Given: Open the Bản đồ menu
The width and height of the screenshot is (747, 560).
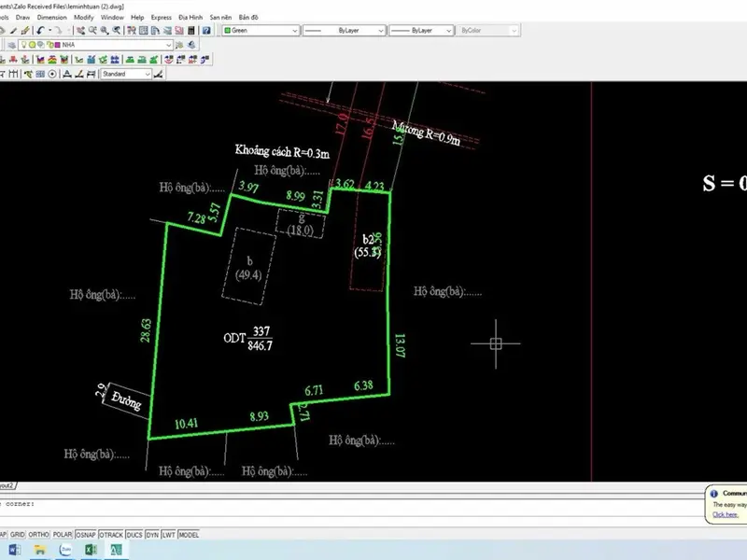Looking at the screenshot, I should [x=248, y=17].
